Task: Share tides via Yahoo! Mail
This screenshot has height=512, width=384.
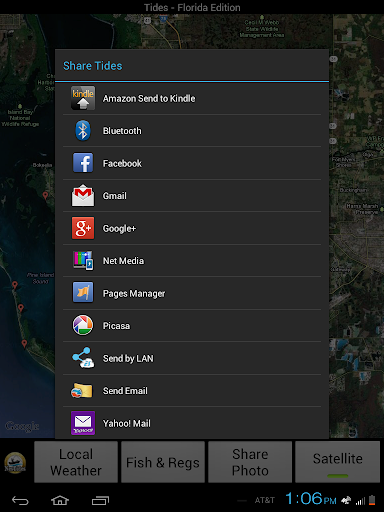Action: tap(192, 423)
